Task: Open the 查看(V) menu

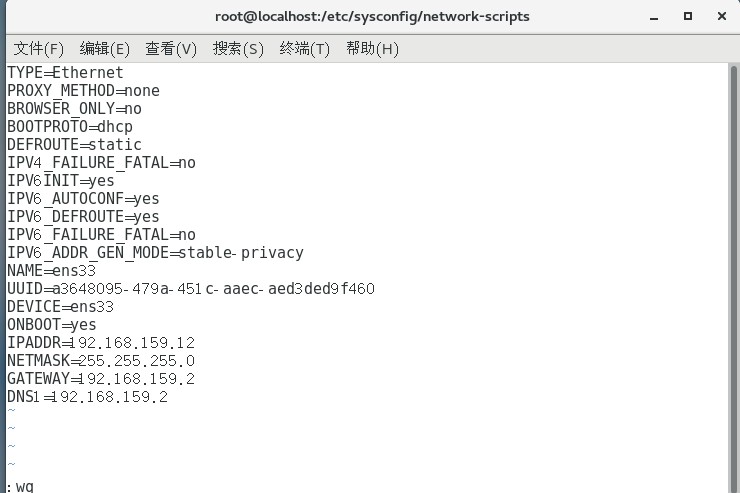Action: tap(171, 48)
